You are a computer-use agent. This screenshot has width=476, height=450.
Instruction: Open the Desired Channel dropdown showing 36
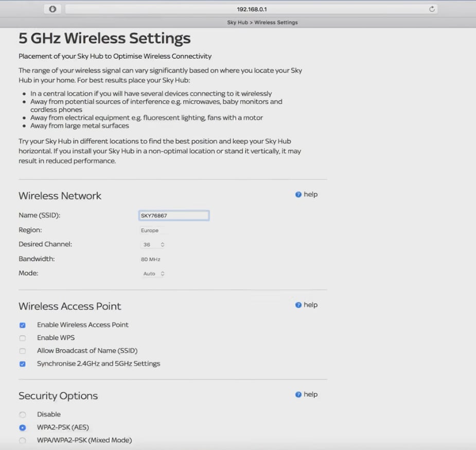pos(153,245)
